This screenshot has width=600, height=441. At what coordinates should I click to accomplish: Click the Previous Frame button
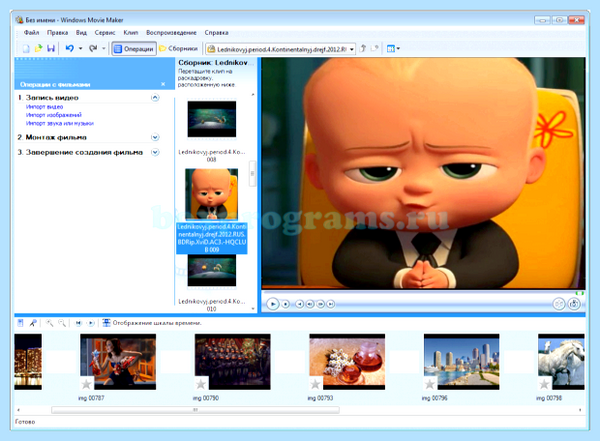[x=310, y=304]
